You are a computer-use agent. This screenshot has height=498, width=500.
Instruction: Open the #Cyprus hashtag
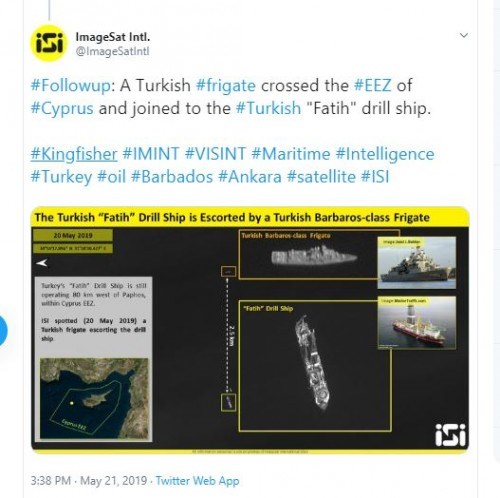click(62, 109)
